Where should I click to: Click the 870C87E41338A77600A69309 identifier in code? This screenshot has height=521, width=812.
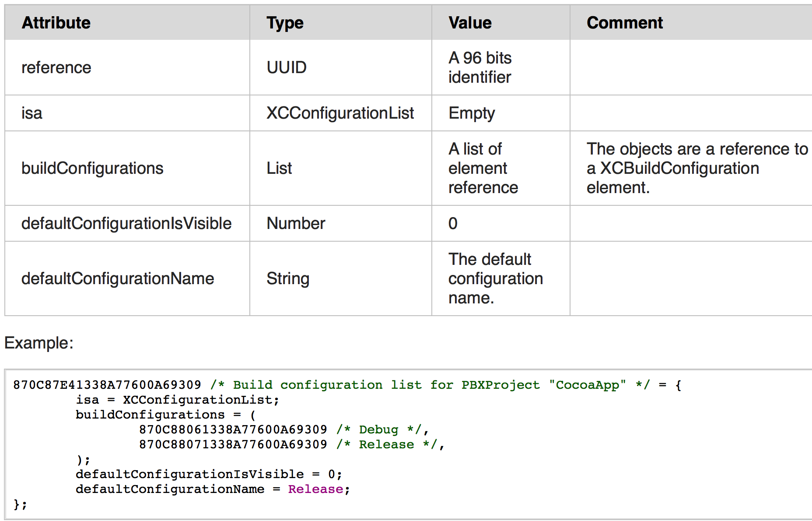107,385
